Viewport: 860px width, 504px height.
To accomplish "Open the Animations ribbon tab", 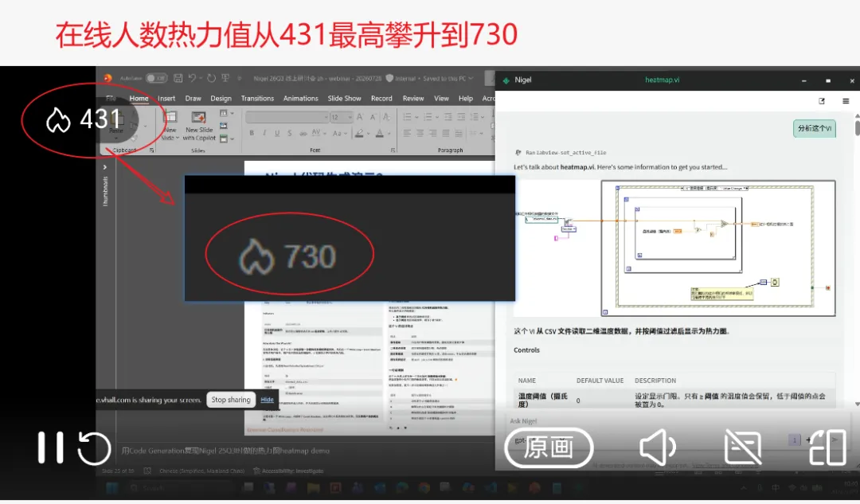I will [300, 99].
